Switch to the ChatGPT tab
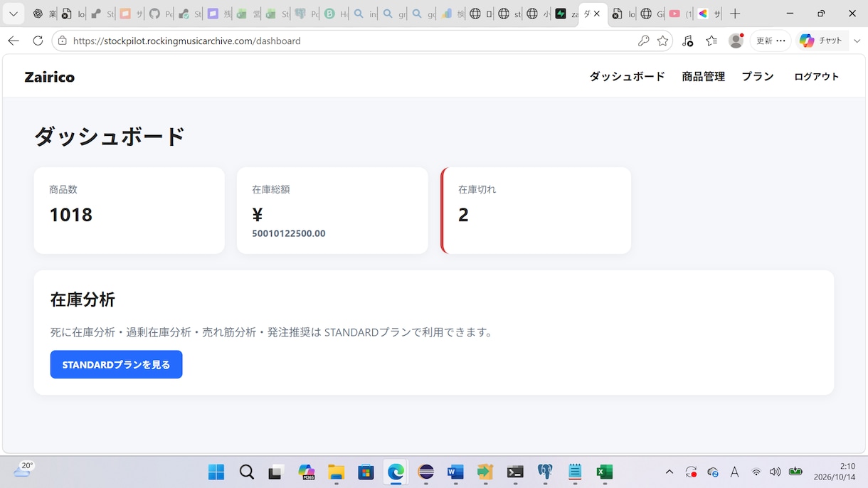Image resolution: width=868 pixels, height=488 pixels. (x=44, y=14)
